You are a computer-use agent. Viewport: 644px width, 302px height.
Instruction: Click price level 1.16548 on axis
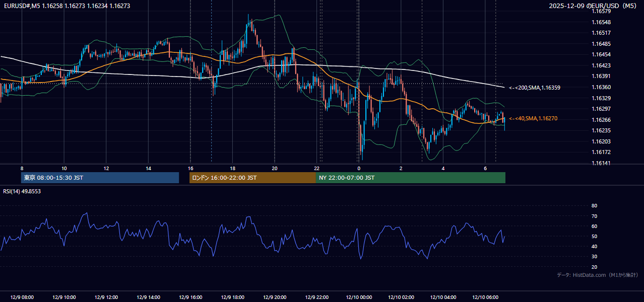click(601, 22)
